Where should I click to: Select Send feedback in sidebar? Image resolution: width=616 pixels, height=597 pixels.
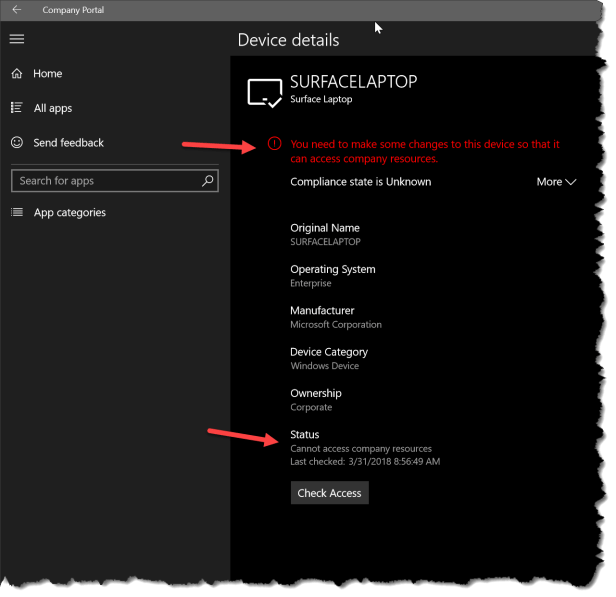68,143
